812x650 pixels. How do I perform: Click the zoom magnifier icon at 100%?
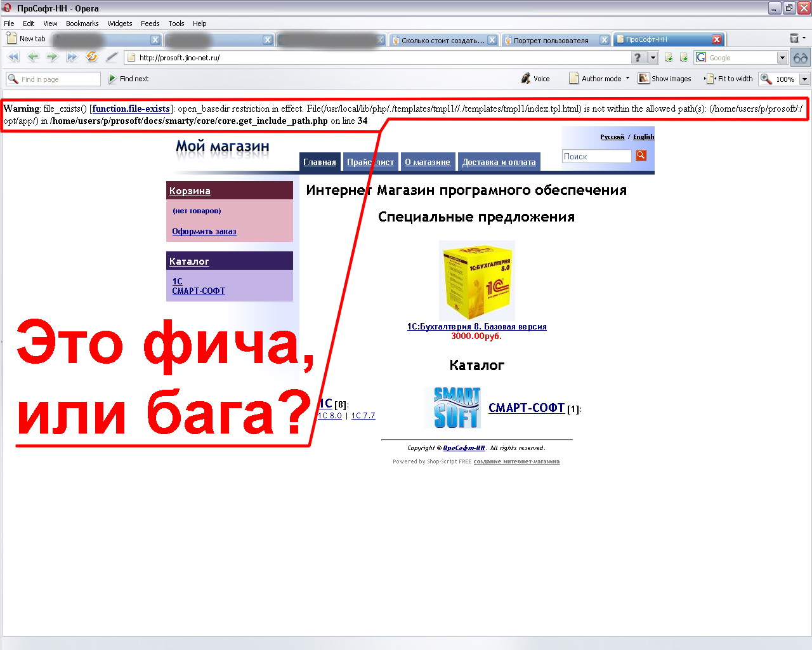click(766, 79)
